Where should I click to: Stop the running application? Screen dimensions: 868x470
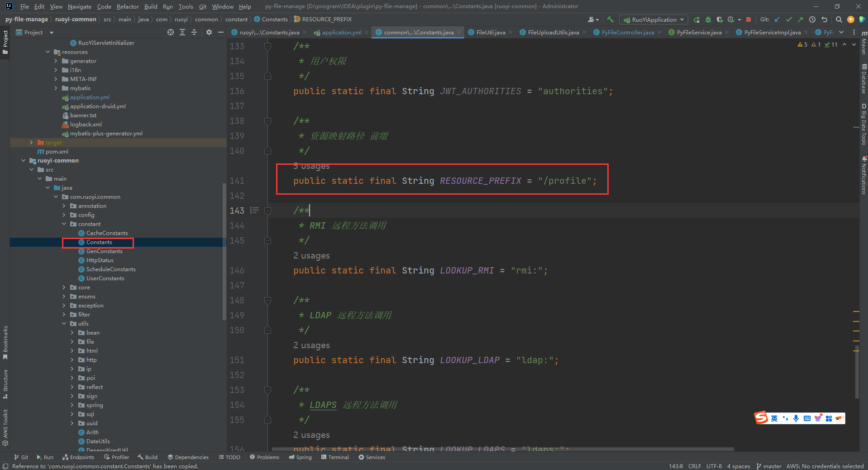749,19
